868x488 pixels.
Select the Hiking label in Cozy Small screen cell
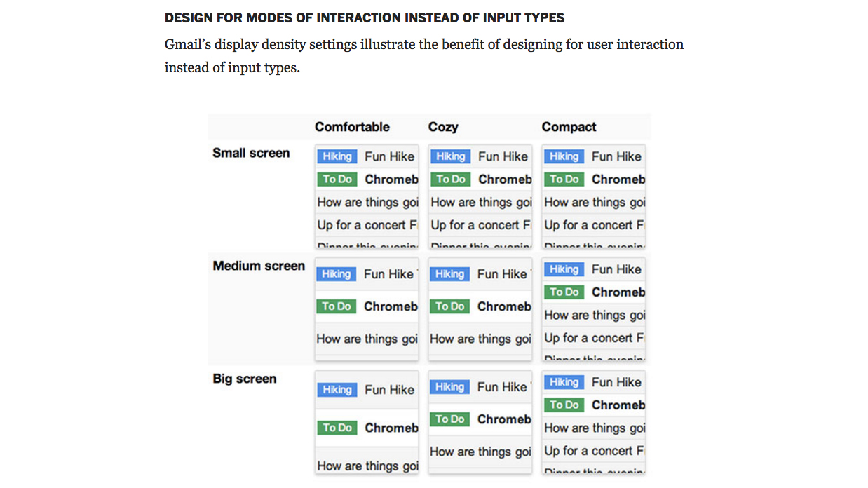[449, 156]
